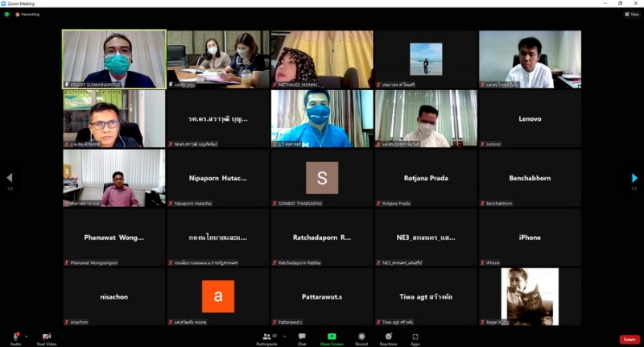Start video using the camera icon
Viewport: 644px width, 347px height.
pyautogui.click(x=46, y=337)
